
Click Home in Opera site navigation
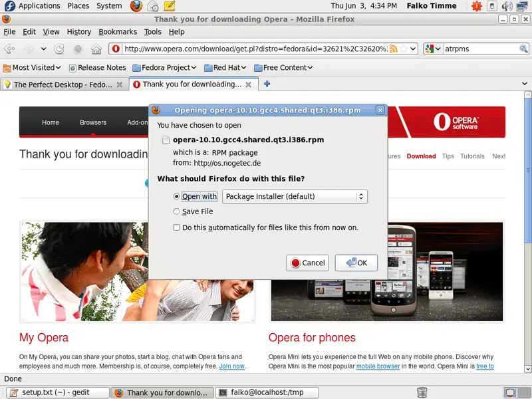click(x=51, y=122)
